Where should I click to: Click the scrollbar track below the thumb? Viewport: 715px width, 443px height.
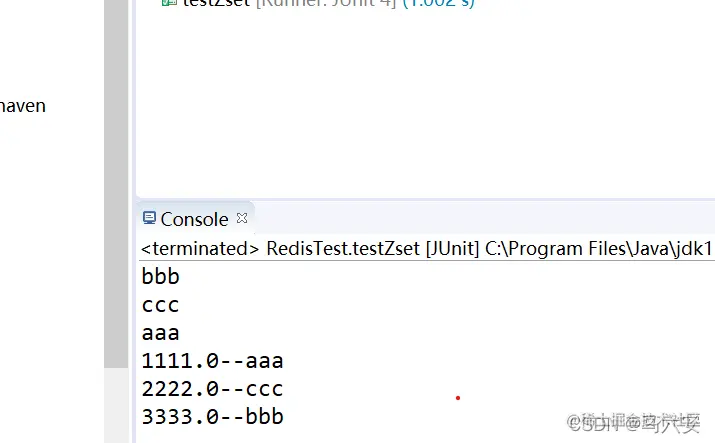116,405
